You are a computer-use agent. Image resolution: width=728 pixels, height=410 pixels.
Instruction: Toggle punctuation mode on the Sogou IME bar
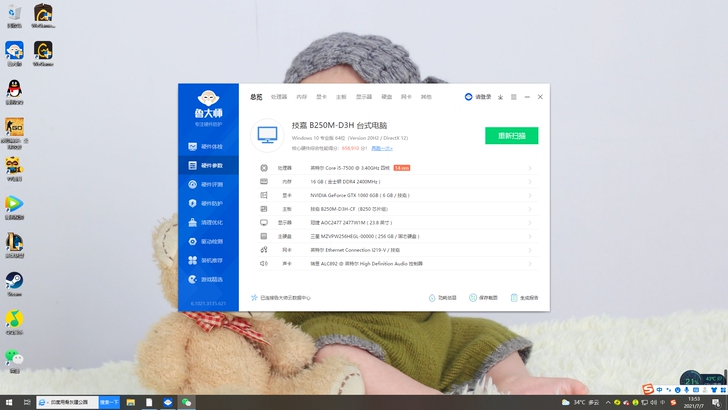pyautogui.click(x=669, y=390)
